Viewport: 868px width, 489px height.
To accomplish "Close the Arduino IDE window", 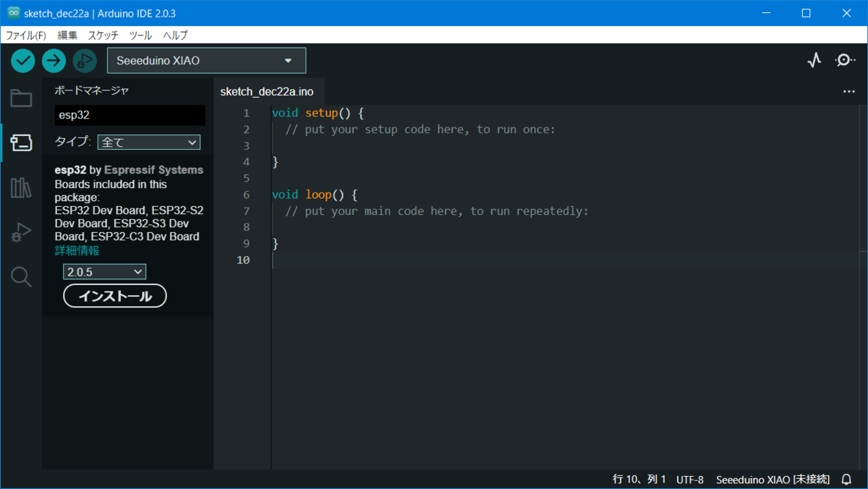I will pos(846,13).
